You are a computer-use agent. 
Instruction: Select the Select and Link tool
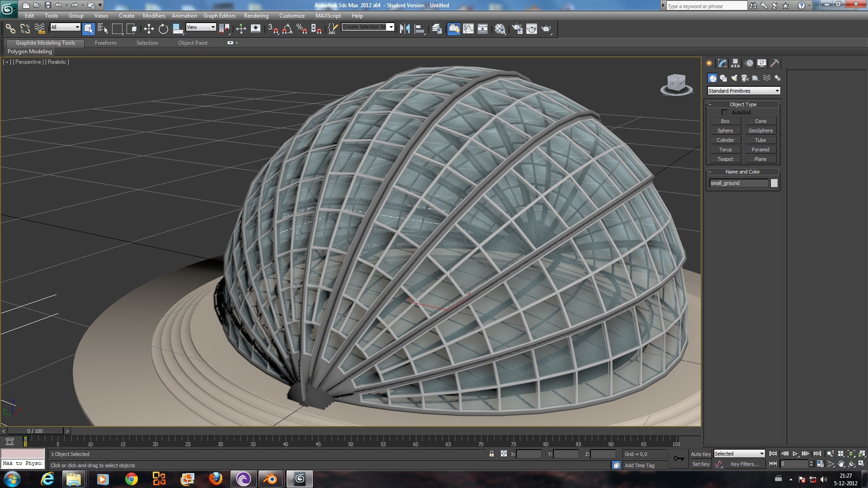[11, 29]
